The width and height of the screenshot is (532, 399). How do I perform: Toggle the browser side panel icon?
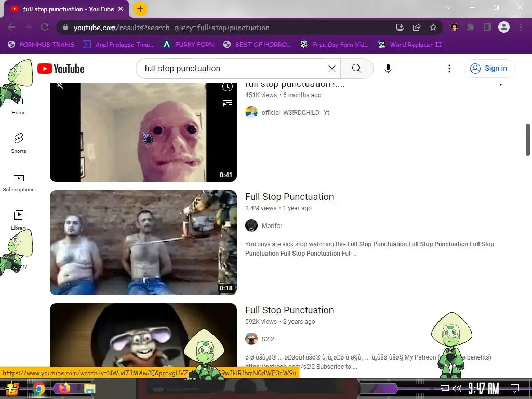click(x=487, y=27)
